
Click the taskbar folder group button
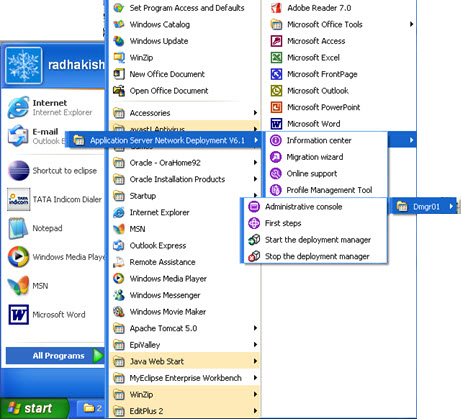click(92, 408)
